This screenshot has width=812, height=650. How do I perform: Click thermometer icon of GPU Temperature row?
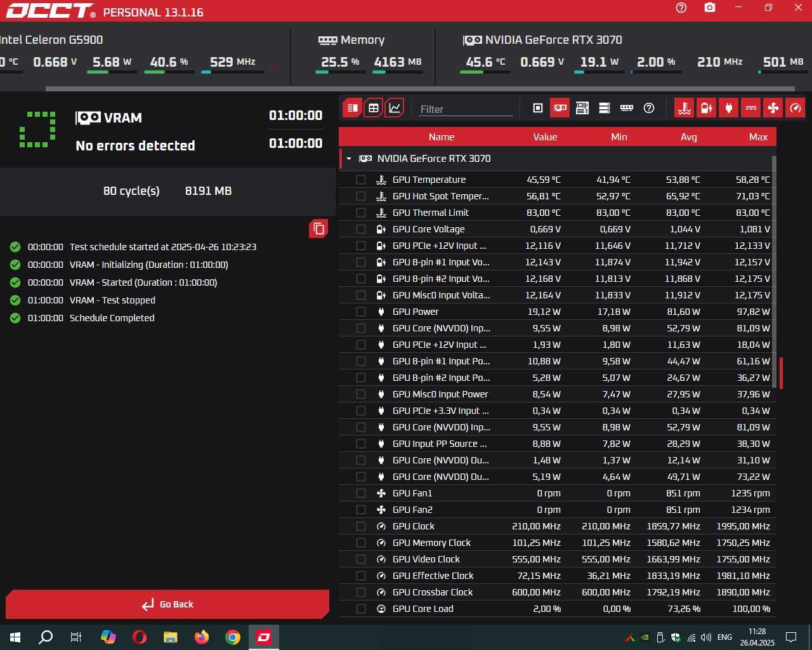(381, 180)
